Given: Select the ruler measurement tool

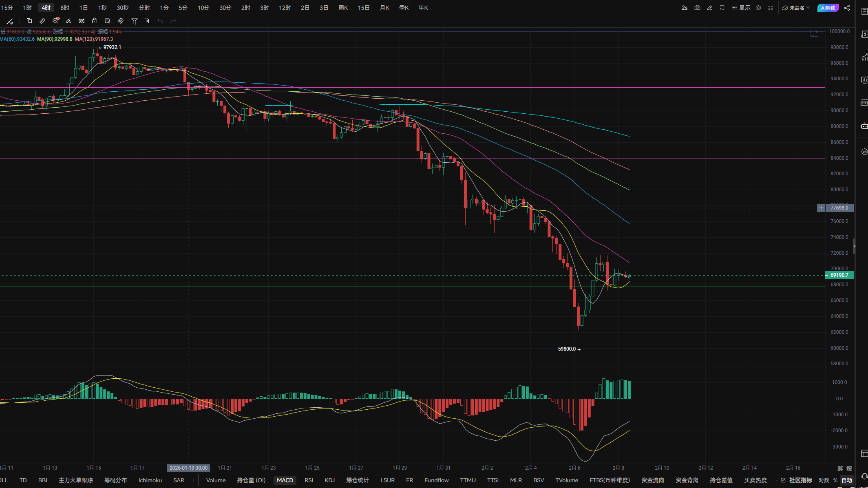Looking at the screenshot, I should pyautogui.click(x=42, y=21).
